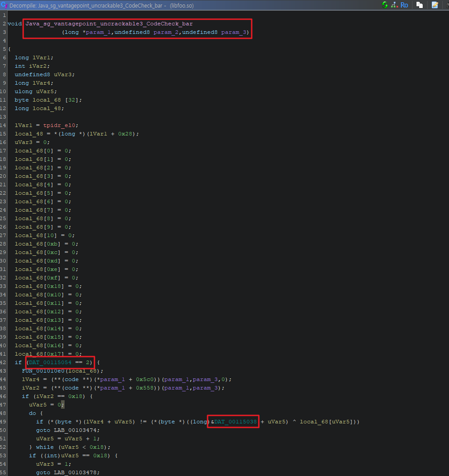This screenshot has height=476, width=449.
Task: Click '(int)uVar5 == 0x18' condition on line 53
Action: click(75, 456)
